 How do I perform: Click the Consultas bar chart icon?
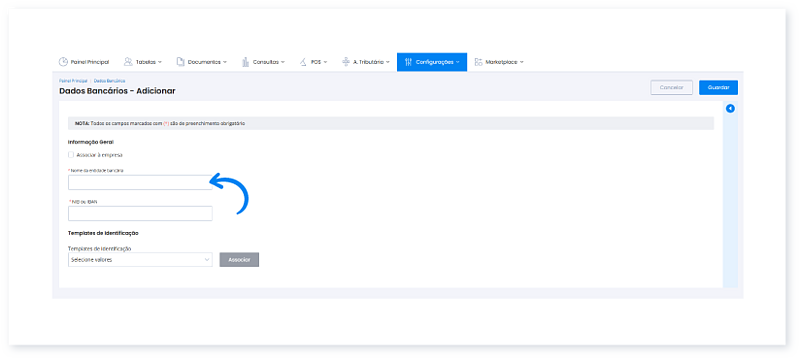coord(245,62)
